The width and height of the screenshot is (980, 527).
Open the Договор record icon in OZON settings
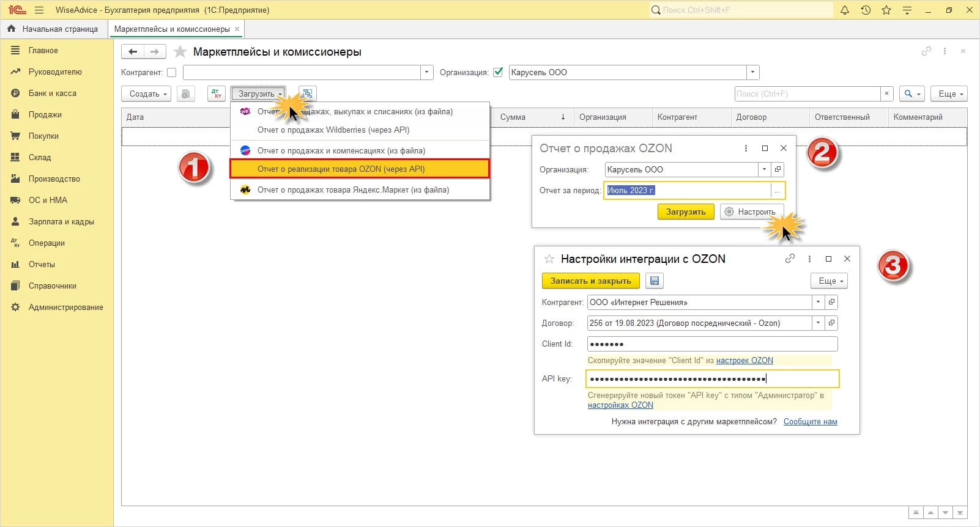pos(831,323)
